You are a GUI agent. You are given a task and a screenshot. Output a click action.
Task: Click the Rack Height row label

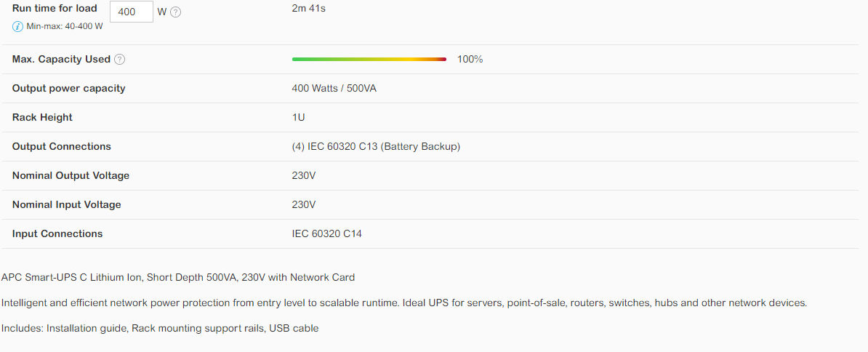coord(42,117)
